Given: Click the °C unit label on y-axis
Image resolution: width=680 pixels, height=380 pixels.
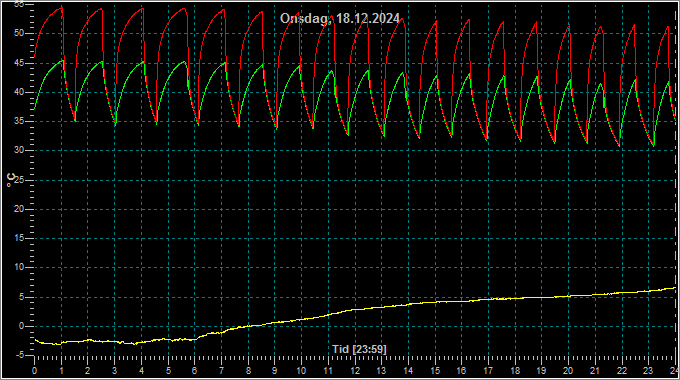Looking at the screenshot, I should (11, 180).
